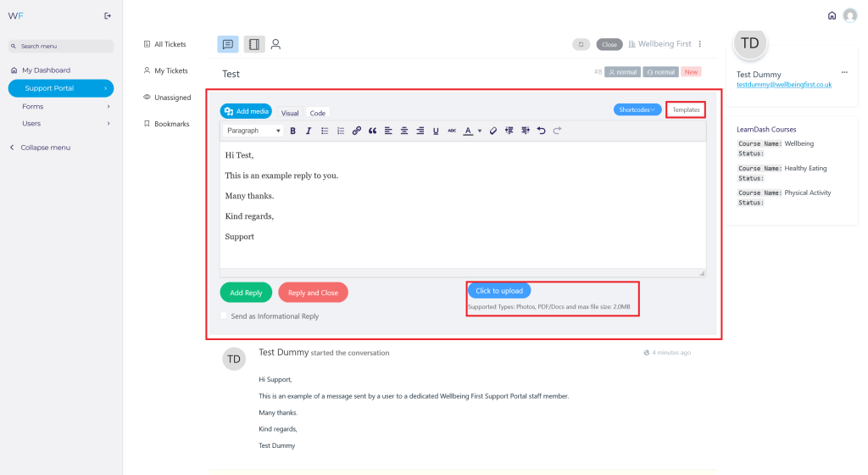Underline the selected reply text
The width and height of the screenshot is (868, 475).
click(436, 131)
